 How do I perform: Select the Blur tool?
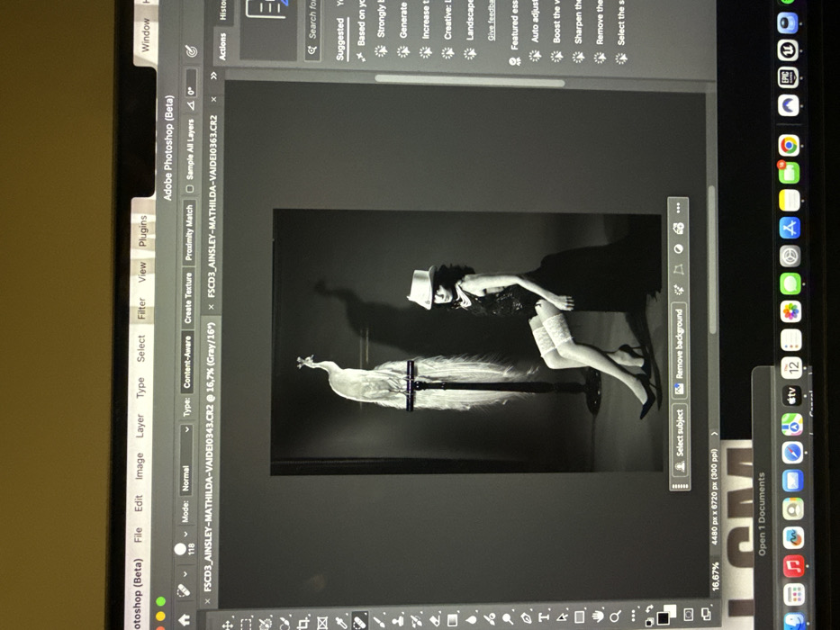point(472,619)
